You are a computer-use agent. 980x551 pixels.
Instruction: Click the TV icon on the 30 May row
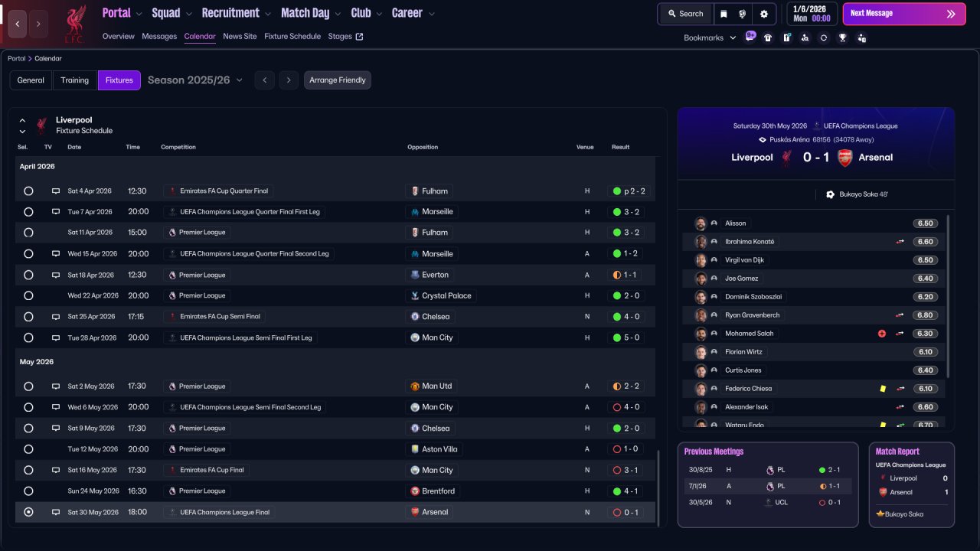click(55, 512)
